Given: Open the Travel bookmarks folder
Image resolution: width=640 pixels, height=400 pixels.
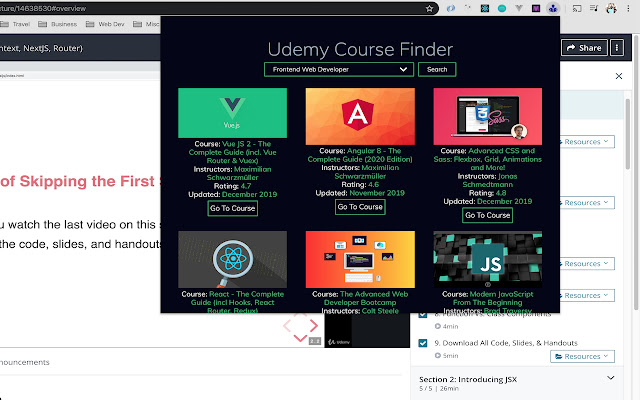Looking at the screenshot, I should pyautogui.click(x=15, y=24).
